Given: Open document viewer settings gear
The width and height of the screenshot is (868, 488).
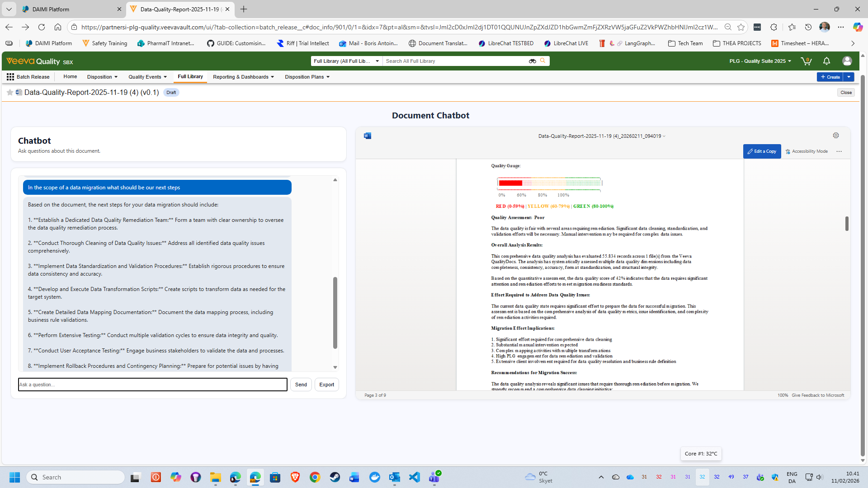Looking at the screenshot, I should (836, 136).
